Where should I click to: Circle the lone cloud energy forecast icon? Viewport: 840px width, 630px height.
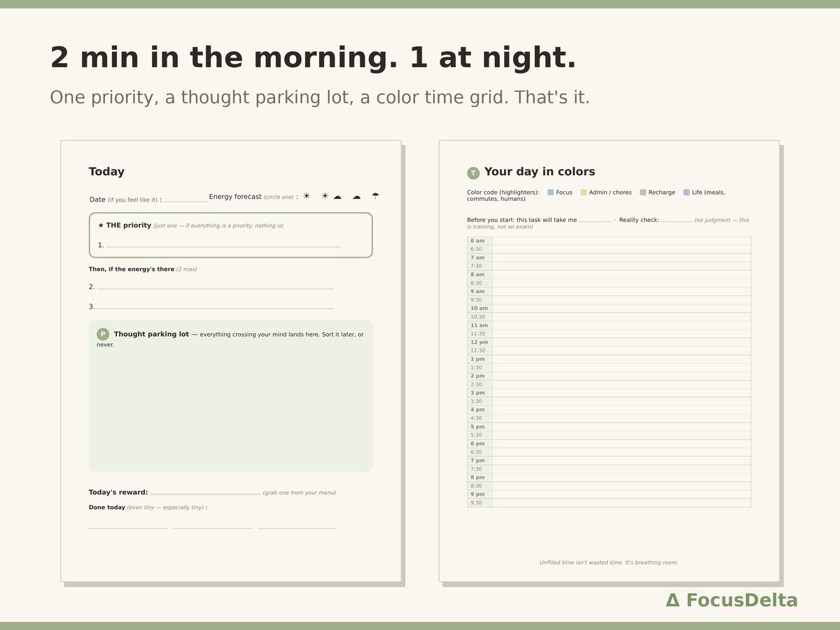pyautogui.click(x=356, y=197)
